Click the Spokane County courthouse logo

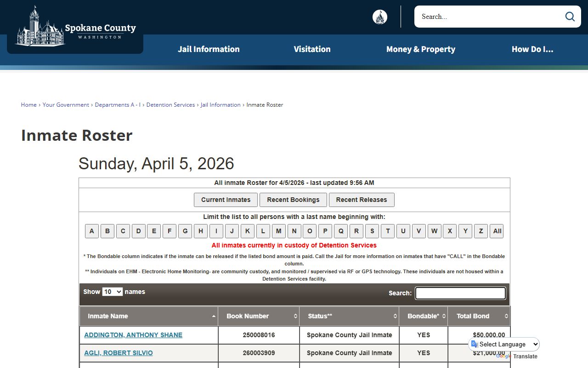point(76,28)
